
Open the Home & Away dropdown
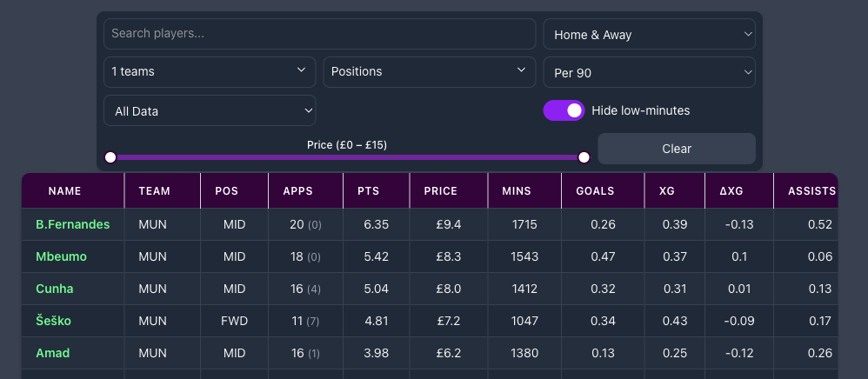tap(649, 35)
